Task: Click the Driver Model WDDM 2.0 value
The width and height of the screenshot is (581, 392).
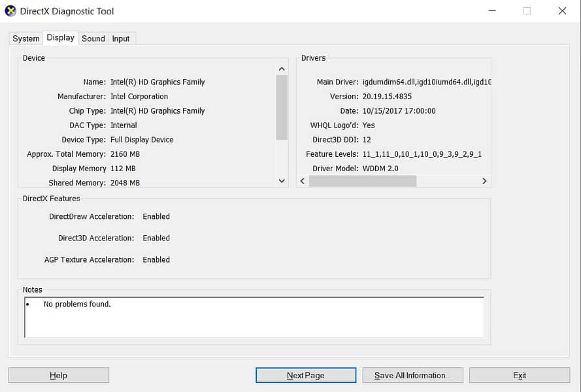Action: [x=380, y=169]
